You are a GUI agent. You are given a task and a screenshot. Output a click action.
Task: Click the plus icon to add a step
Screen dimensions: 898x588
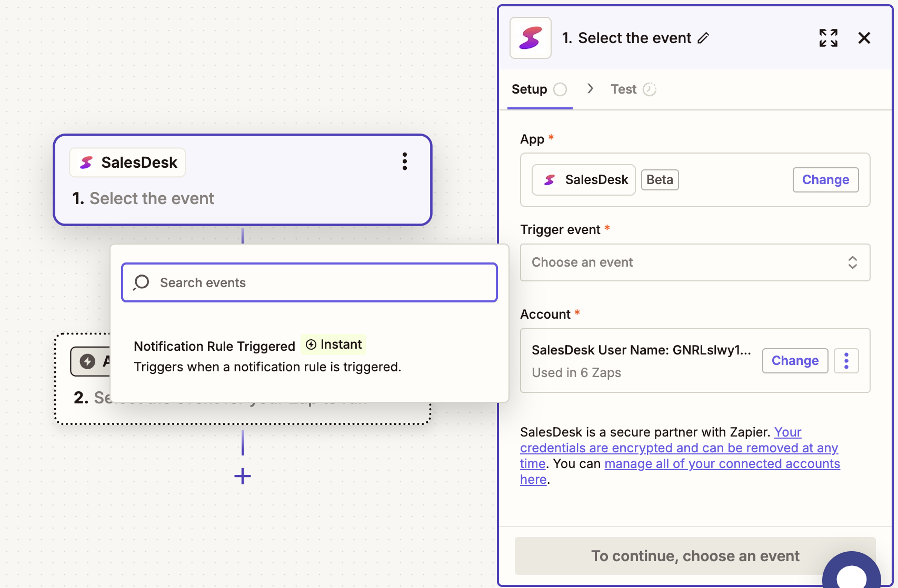coord(242,477)
